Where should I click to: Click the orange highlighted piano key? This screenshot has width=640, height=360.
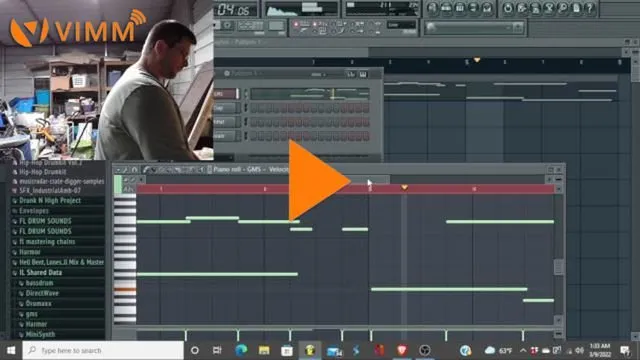pyautogui.click(x=125, y=290)
